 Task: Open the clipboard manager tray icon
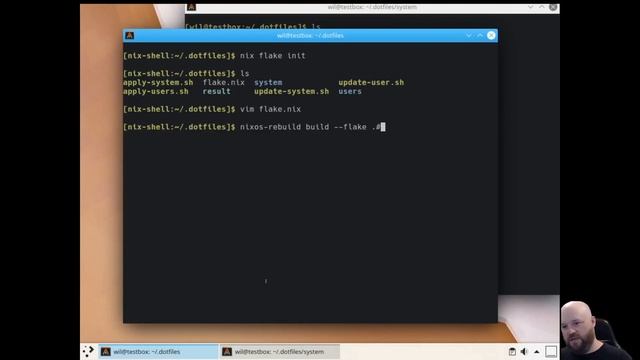pyautogui.click(x=512, y=351)
